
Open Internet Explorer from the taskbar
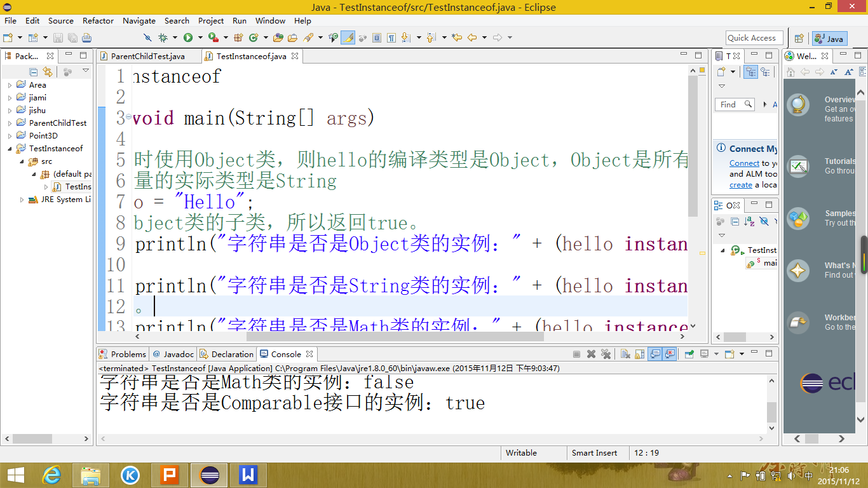click(x=51, y=475)
